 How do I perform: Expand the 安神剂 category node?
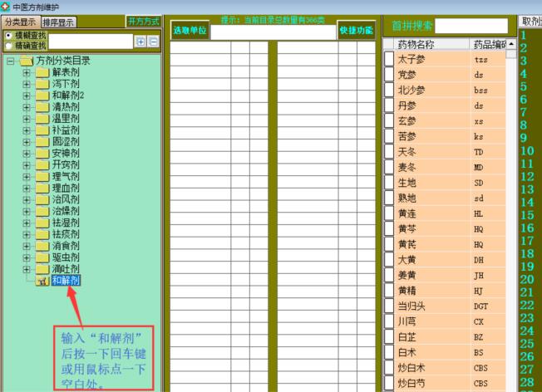tap(27, 154)
